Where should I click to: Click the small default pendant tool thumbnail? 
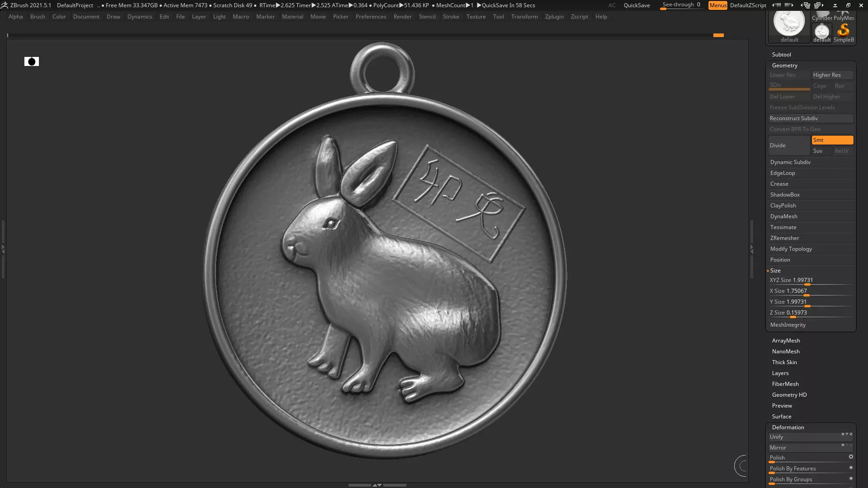point(821,32)
